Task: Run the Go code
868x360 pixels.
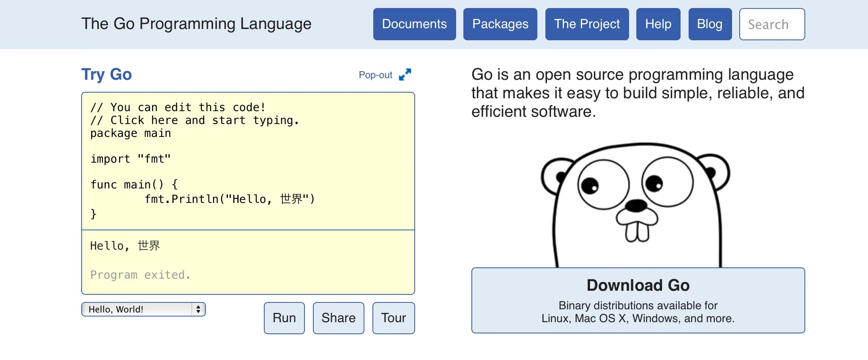Action: (x=284, y=318)
